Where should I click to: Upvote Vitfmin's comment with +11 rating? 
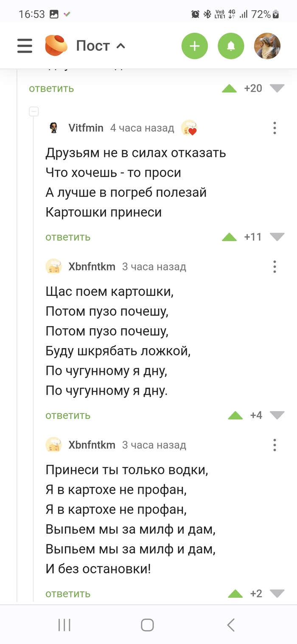coord(229,237)
